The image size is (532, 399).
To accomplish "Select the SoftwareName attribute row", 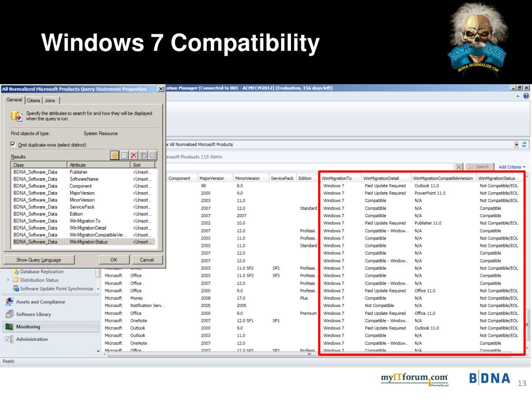I will click(x=84, y=179).
